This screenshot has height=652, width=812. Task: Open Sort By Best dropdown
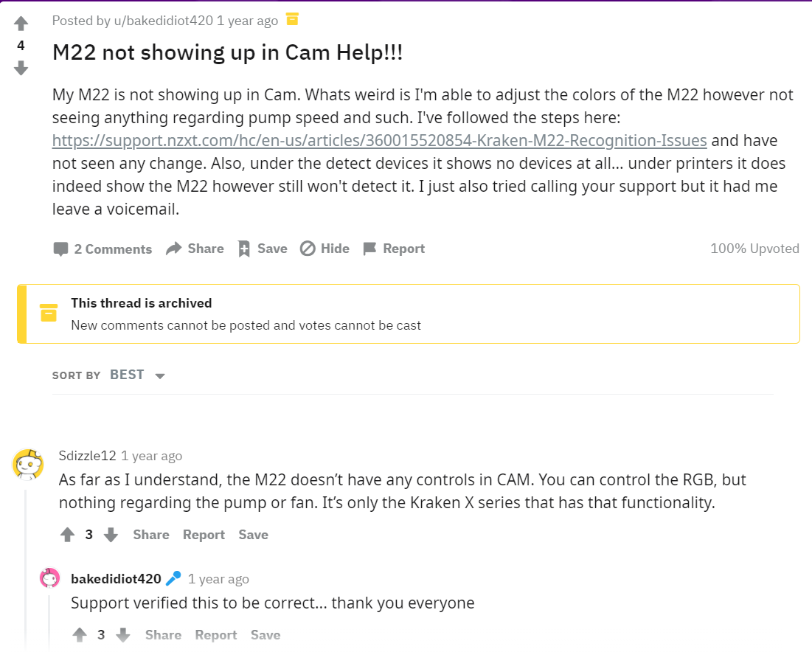click(x=137, y=375)
